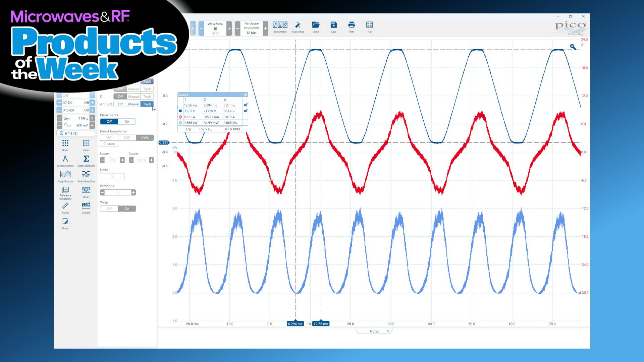Open DeepMeasure
The image size is (644, 362).
point(65,175)
